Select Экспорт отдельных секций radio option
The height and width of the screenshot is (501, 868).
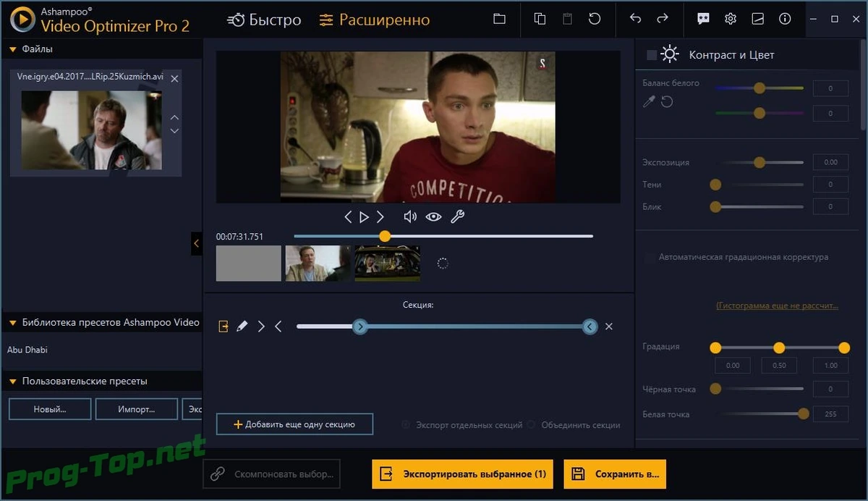(x=406, y=425)
